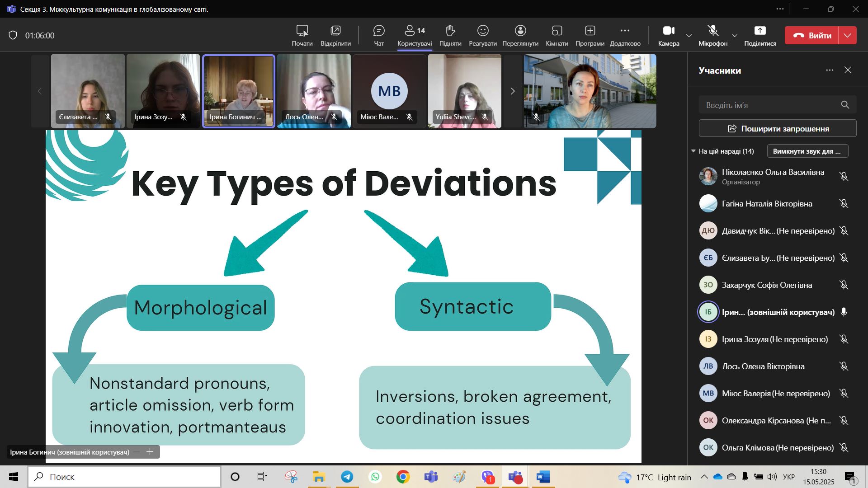This screenshot has height=488, width=868.
Task: Open the Chat (Чат) panel
Action: click(379, 35)
